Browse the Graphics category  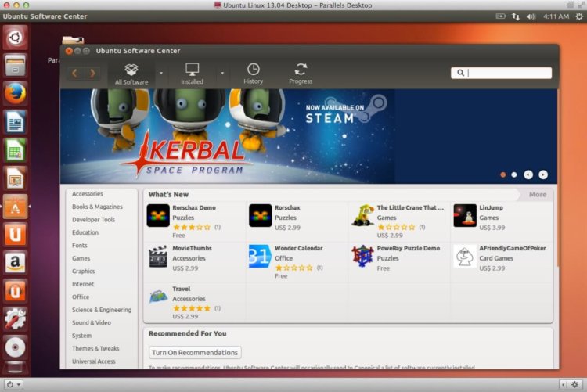click(x=84, y=271)
